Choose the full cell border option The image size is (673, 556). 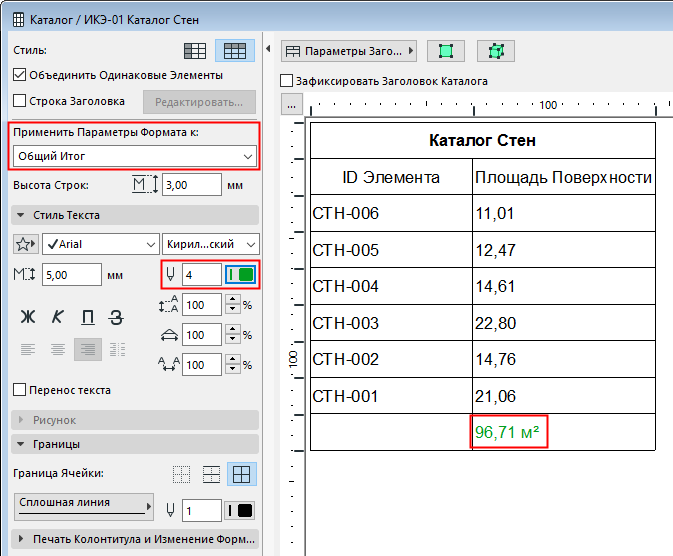[242, 474]
